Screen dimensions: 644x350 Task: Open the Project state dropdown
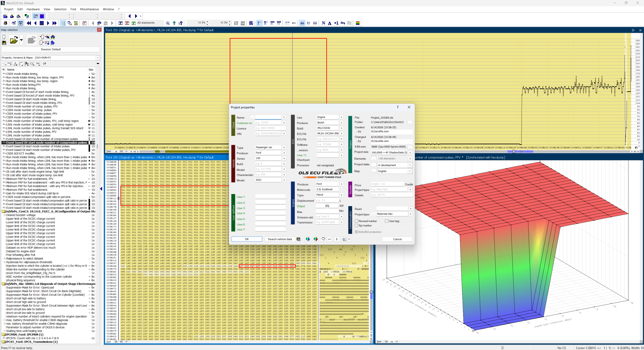point(410,165)
